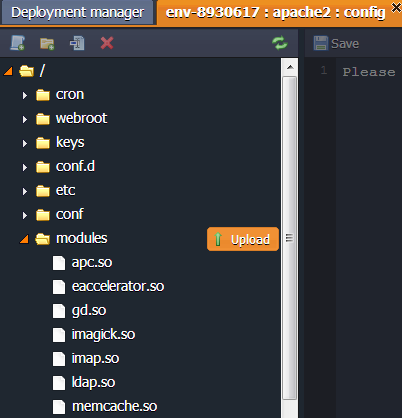Click the green Refresh icon
The width and height of the screenshot is (402, 418).
tap(279, 43)
